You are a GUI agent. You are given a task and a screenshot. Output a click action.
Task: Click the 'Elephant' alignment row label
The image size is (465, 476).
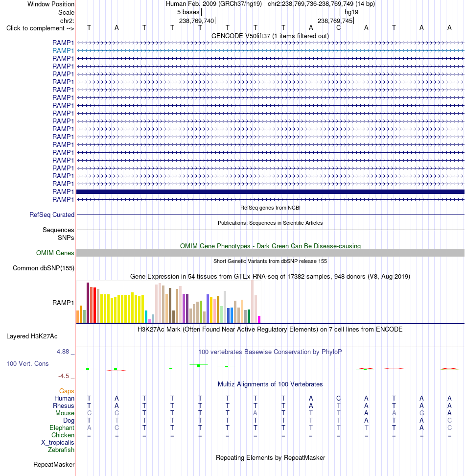[x=62, y=428]
